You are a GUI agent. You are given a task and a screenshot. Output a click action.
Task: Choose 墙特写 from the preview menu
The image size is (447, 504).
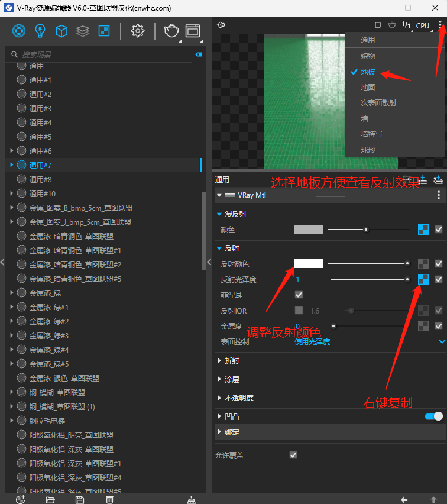tap(371, 134)
